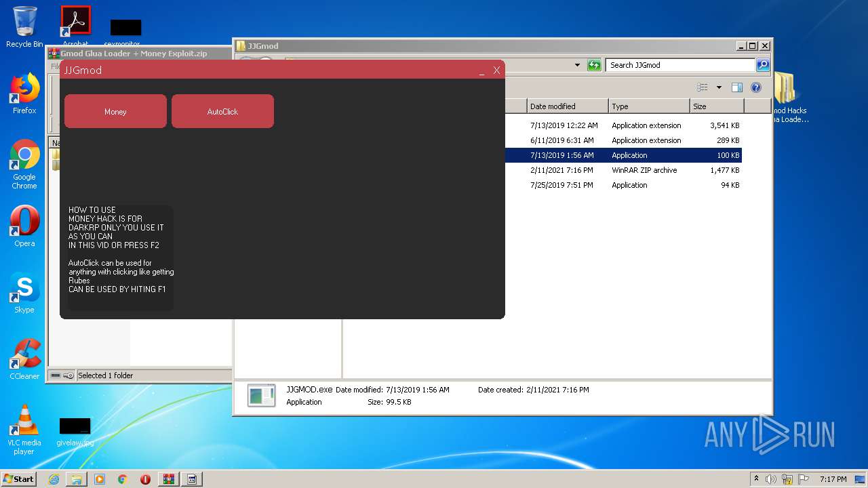This screenshot has width=868, height=488.
Task: Open Chrome from the taskbar
Action: 123,479
